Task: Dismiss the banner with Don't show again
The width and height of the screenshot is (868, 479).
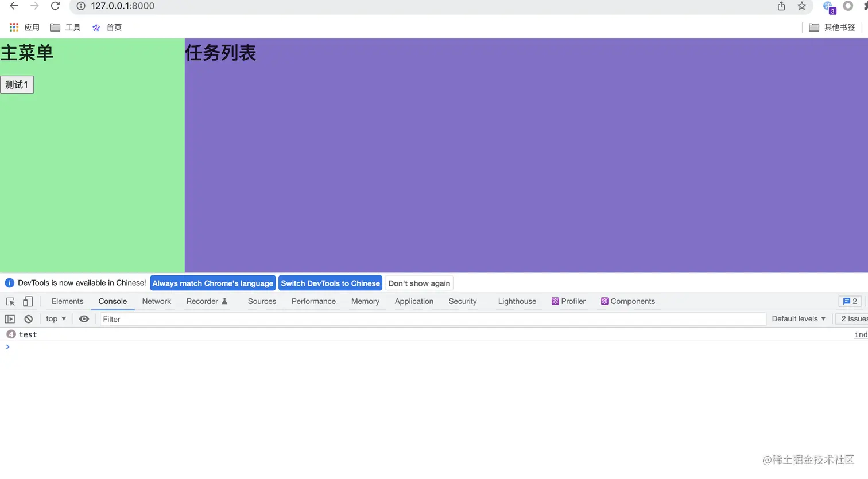Action: (419, 283)
